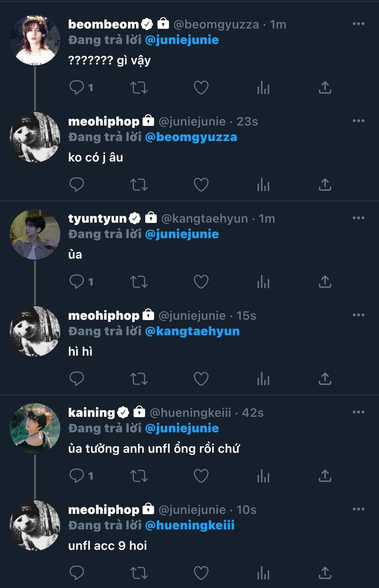379x588 pixels.
Task: Open more options for tyuntyun's tweet
Action: coord(358,218)
